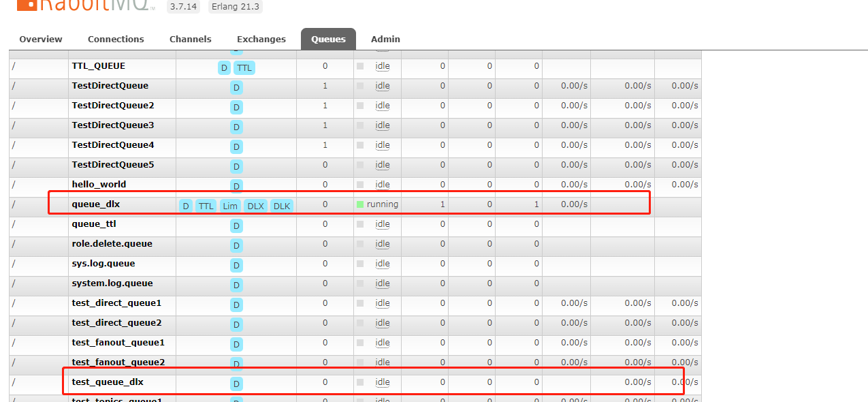This screenshot has height=402, width=868.
Task: Open the hello_world queue
Action: pos(99,185)
